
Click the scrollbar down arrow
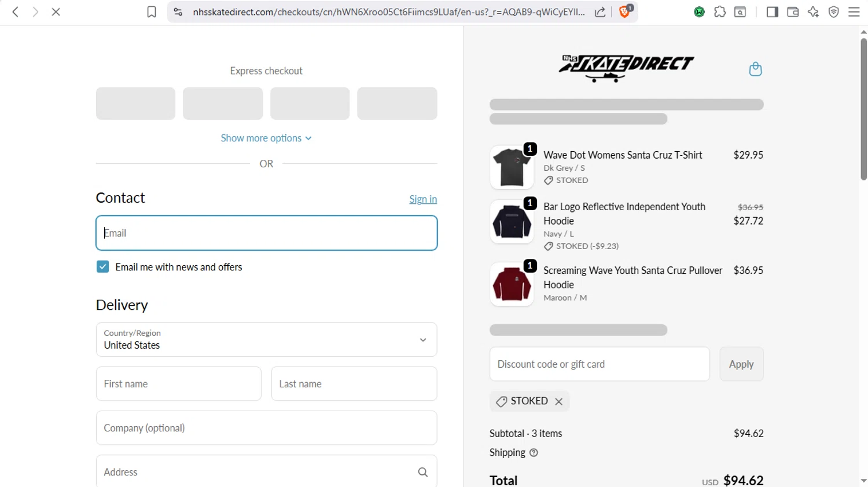click(x=863, y=481)
